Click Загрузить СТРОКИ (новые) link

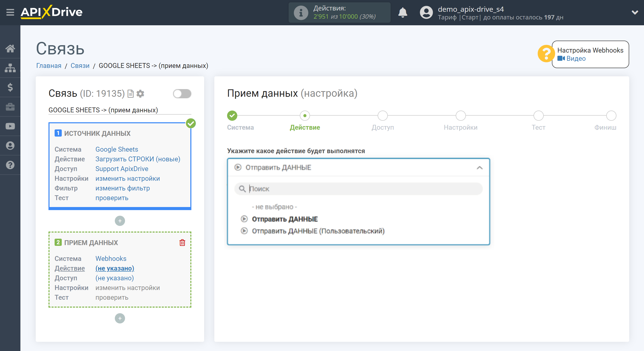138,159
